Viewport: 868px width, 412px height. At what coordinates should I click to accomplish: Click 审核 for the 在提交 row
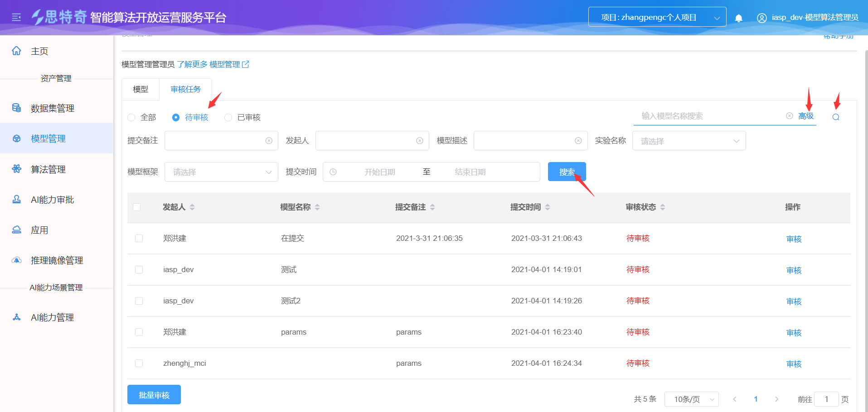pyautogui.click(x=794, y=239)
